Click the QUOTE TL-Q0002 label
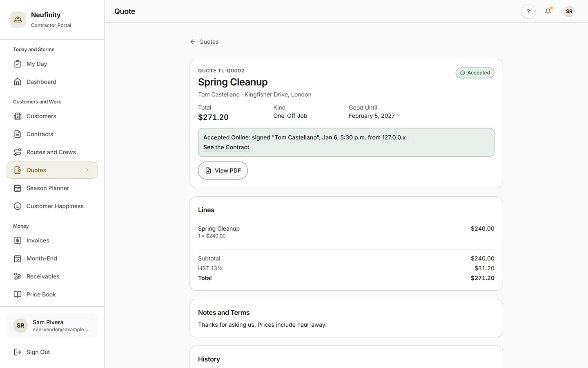The width and height of the screenshot is (588, 368). (221, 71)
